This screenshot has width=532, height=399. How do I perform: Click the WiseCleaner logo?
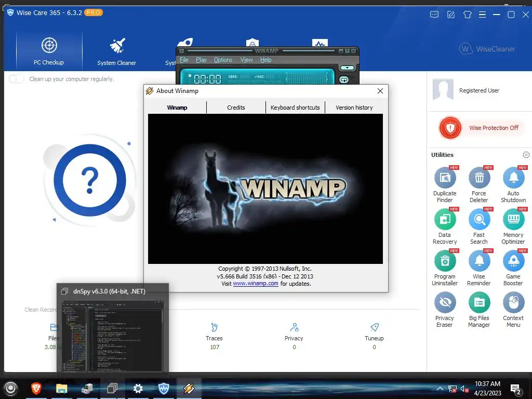pos(487,49)
